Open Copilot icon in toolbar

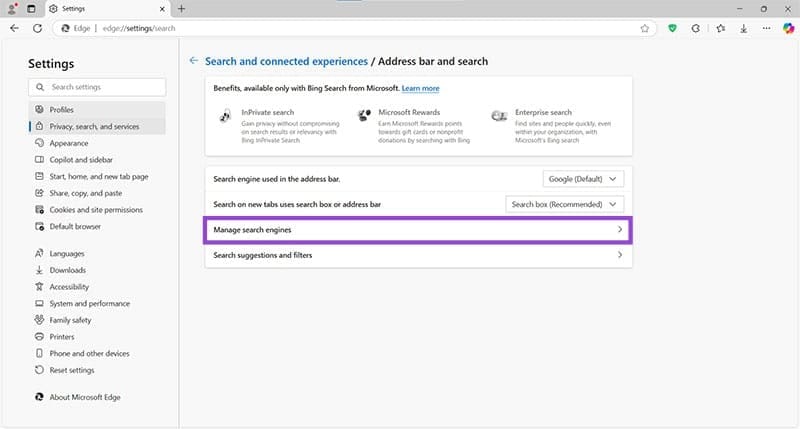click(788, 29)
